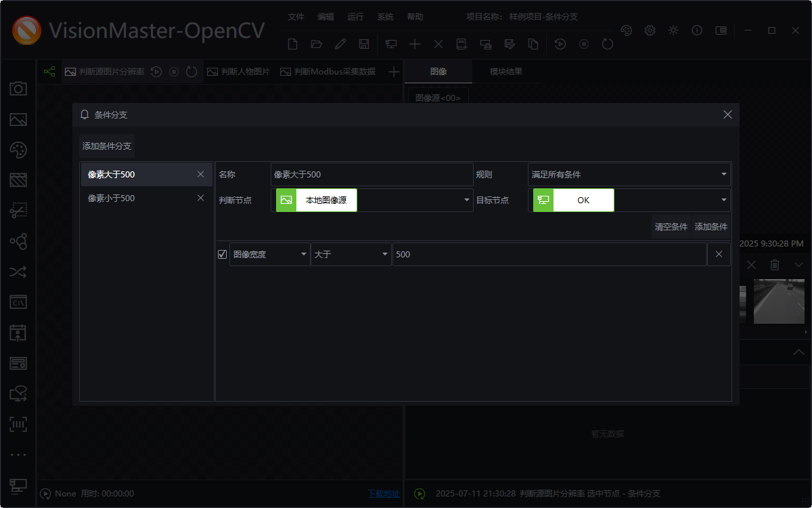Open the settings gear icon
The width and height of the screenshot is (812, 508).
pyautogui.click(x=650, y=30)
